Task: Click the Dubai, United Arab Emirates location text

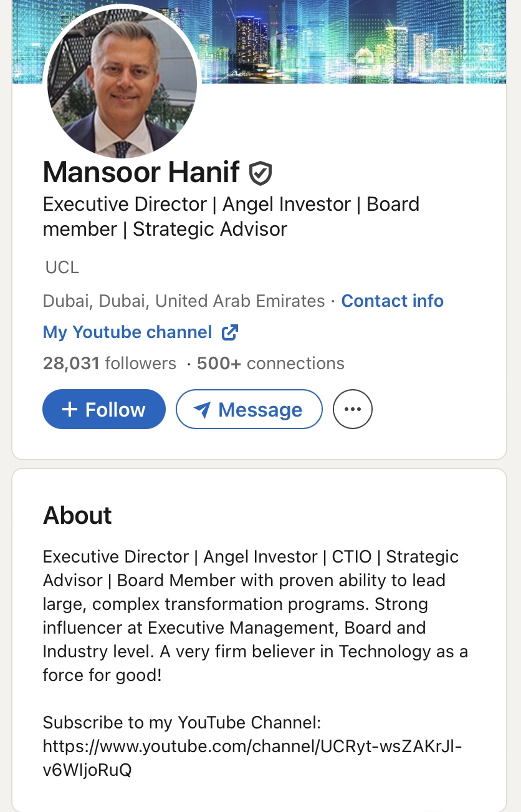Action: click(x=184, y=301)
